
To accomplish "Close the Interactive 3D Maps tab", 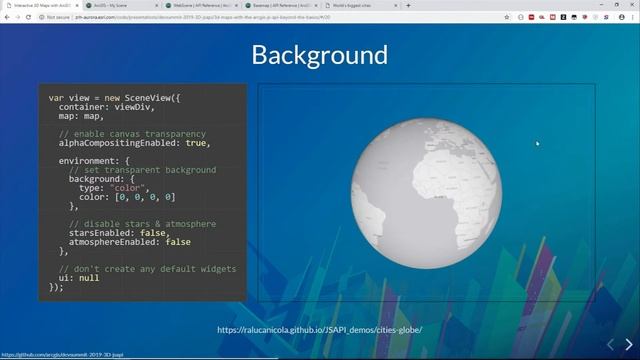I will (x=77, y=6).
